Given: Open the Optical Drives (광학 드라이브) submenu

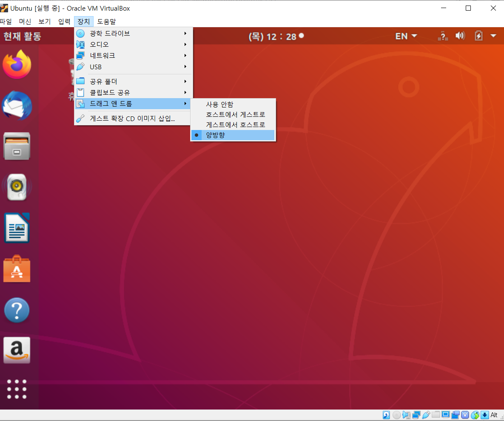Looking at the screenshot, I should click(134, 34).
